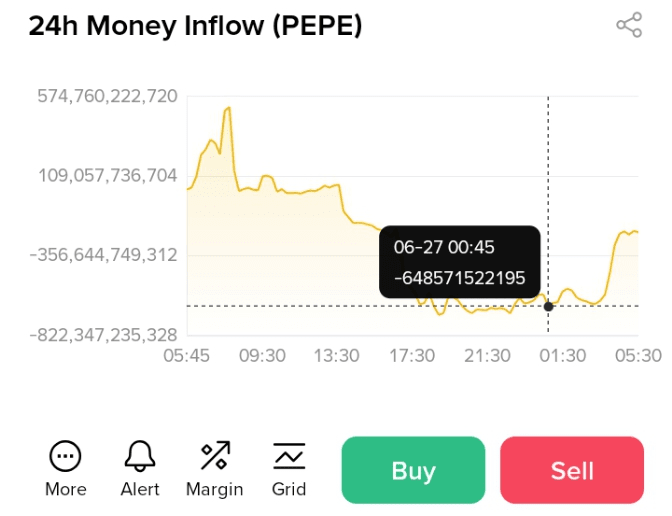This screenshot has width=672, height=516.
Task: Select the 09:30 time label on x-axis
Action: [261, 355]
